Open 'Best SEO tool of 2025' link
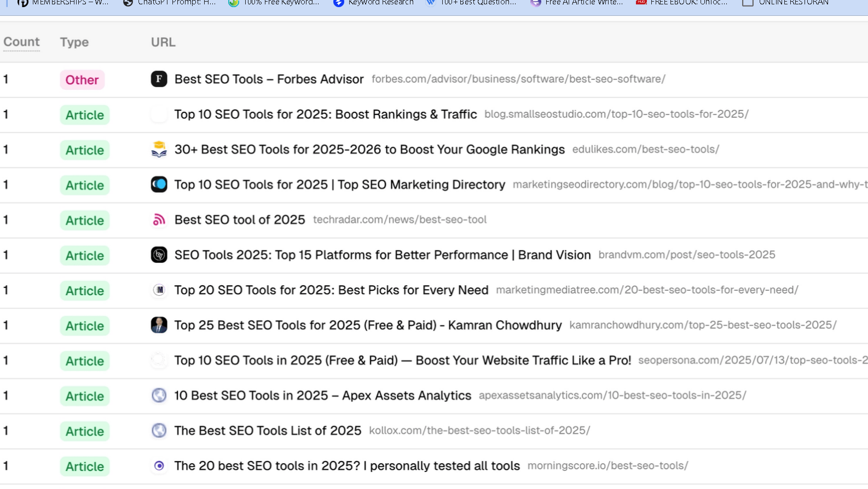Screen dimensions: 868x489 point(239,220)
